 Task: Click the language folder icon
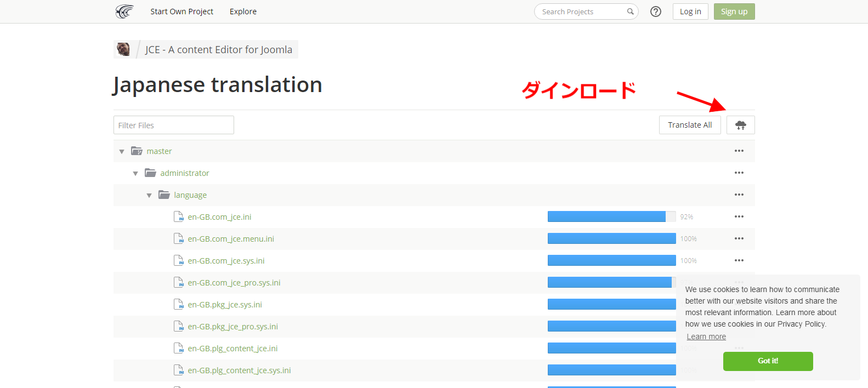164,195
